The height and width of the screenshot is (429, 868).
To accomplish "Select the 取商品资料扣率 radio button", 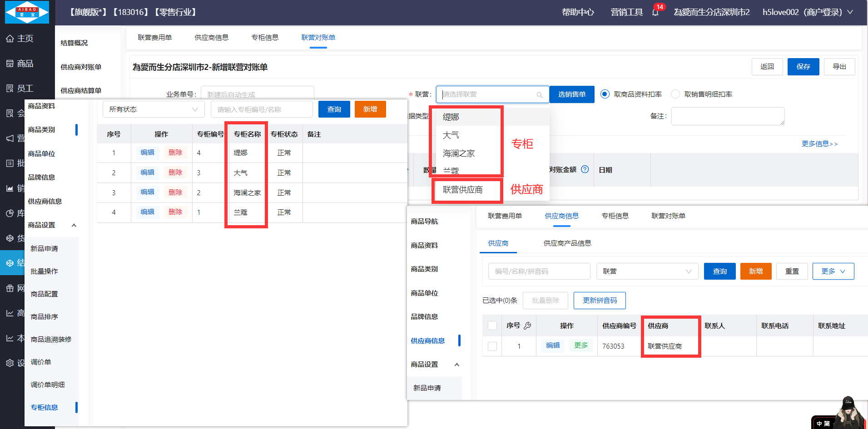I will tap(605, 94).
